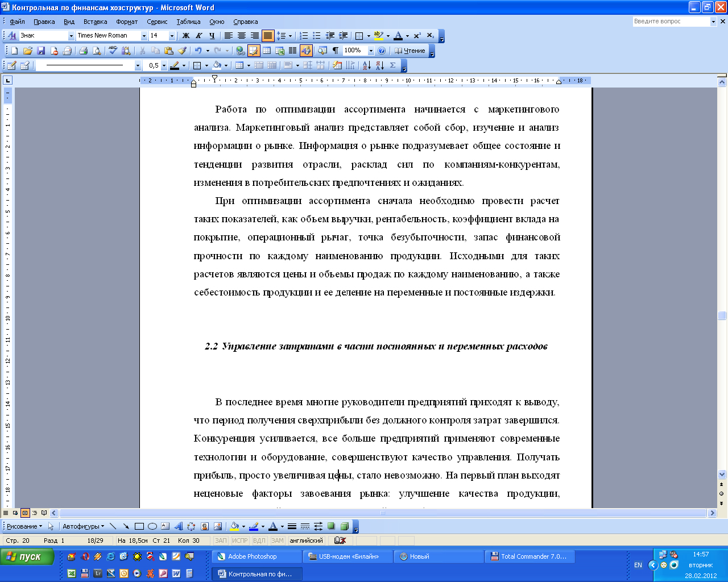Activate the Format Painter brush
The width and height of the screenshot is (728, 582).
click(182, 51)
